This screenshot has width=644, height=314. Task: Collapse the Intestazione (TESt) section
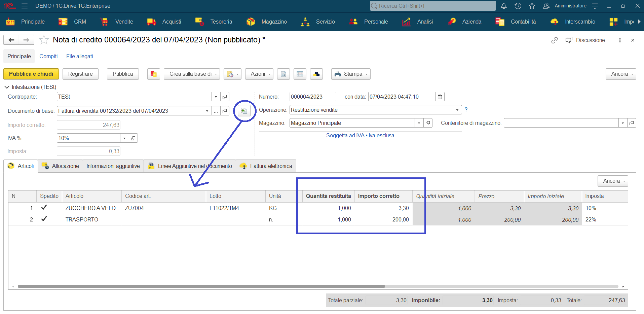pyautogui.click(x=7, y=87)
